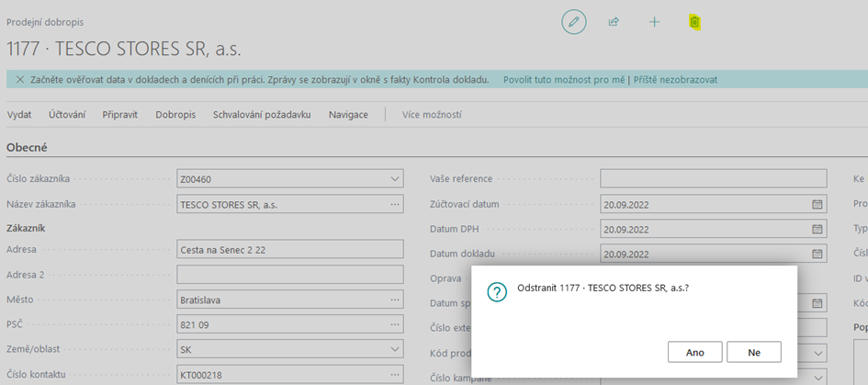Open calendar picker for Datum dokladu
The width and height of the screenshot is (868, 385).
[817, 254]
